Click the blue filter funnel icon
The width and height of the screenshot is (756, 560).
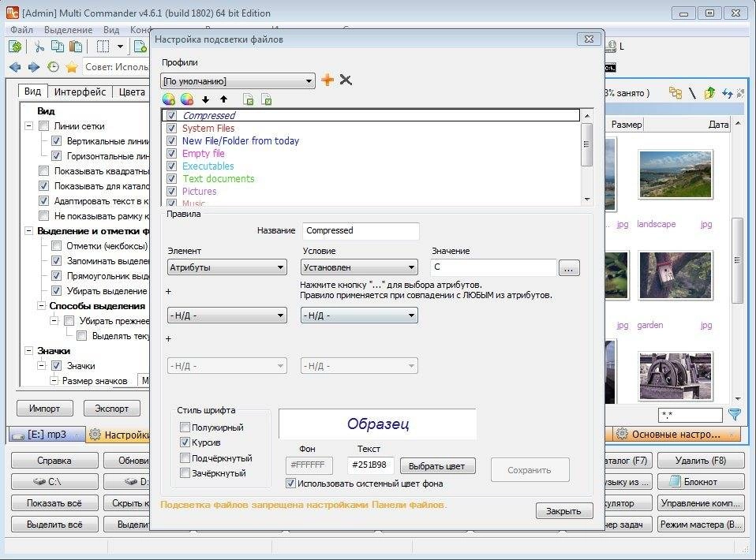tap(735, 414)
